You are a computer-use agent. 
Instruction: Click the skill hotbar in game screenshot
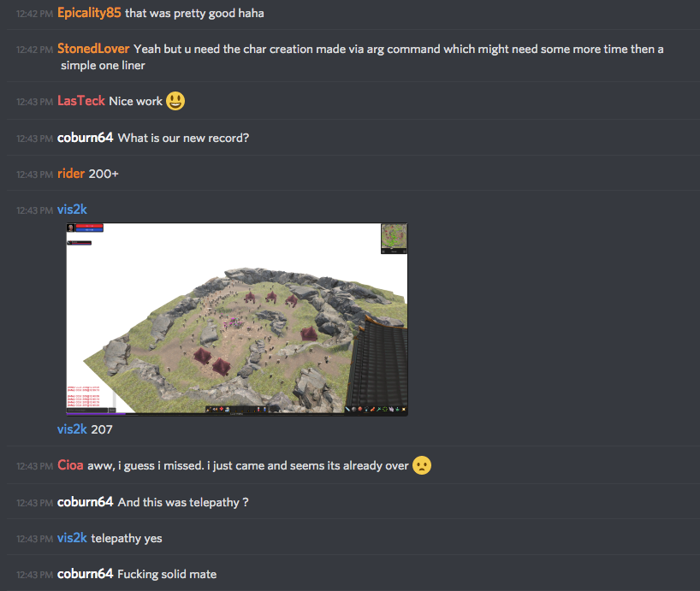[240, 409]
